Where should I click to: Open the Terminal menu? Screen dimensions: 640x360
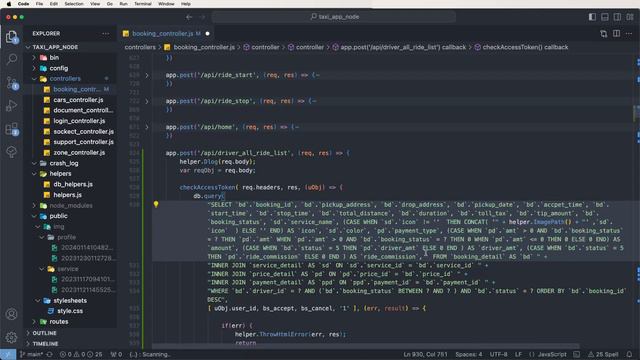(x=143, y=4)
